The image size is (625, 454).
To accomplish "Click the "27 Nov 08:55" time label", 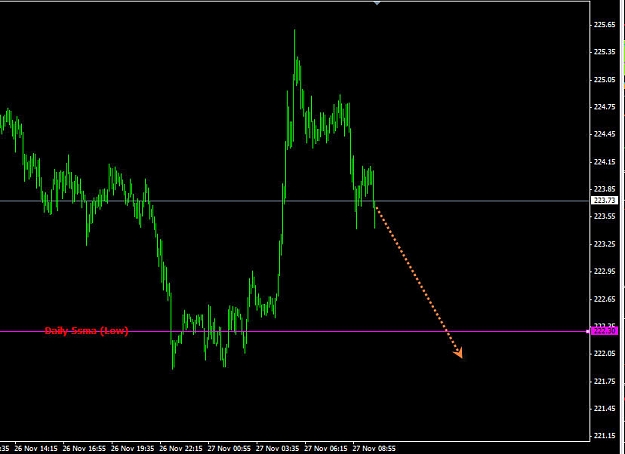I will point(374,448).
